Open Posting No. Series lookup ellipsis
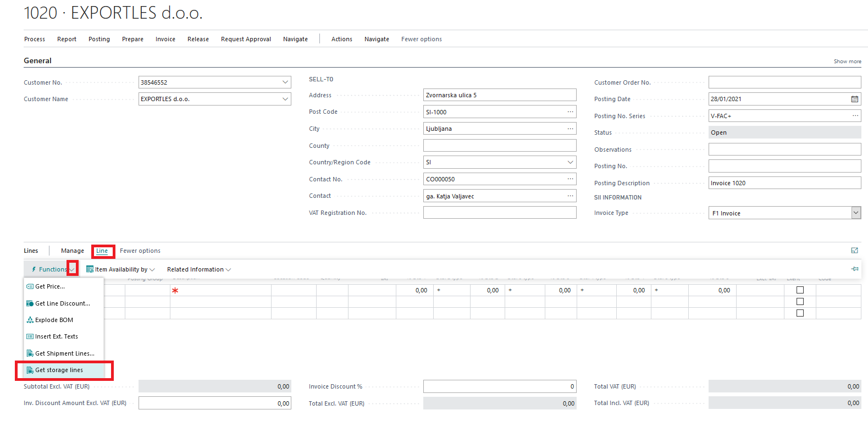This screenshot has height=421, width=868. (855, 116)
